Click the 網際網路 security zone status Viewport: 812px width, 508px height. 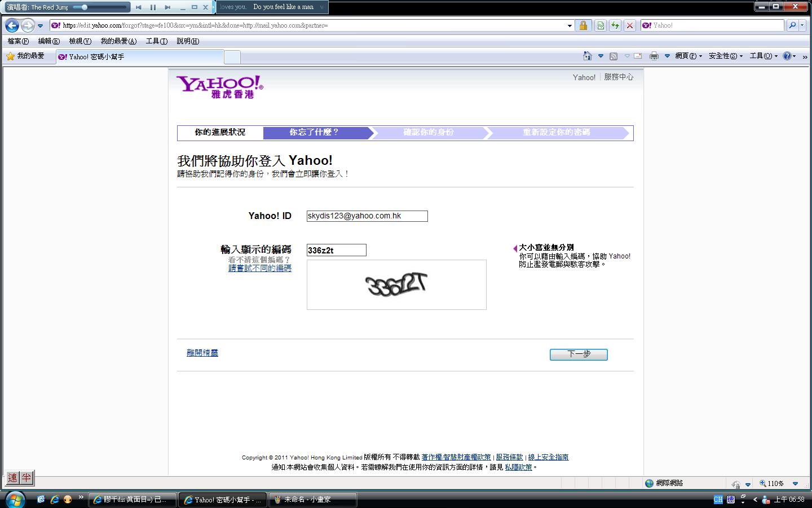664,483
